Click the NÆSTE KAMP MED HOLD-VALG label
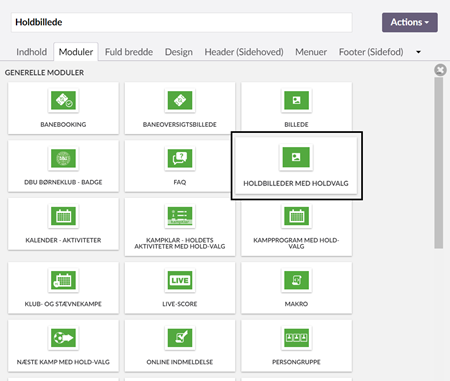This screenshot has width=450, height=381. [x=63, y=362]
